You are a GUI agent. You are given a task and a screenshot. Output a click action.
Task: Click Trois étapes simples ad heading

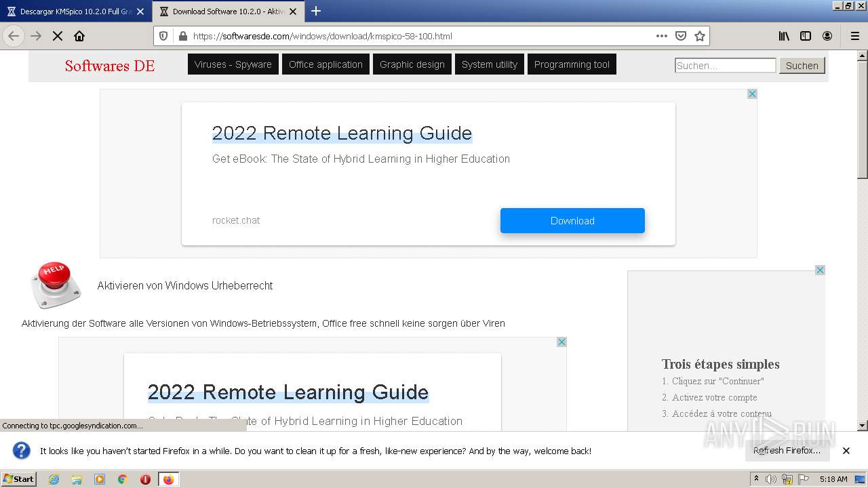721,364
